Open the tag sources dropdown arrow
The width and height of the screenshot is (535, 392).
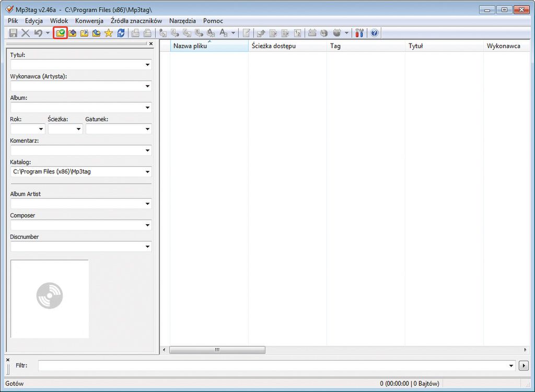[347, 33]
